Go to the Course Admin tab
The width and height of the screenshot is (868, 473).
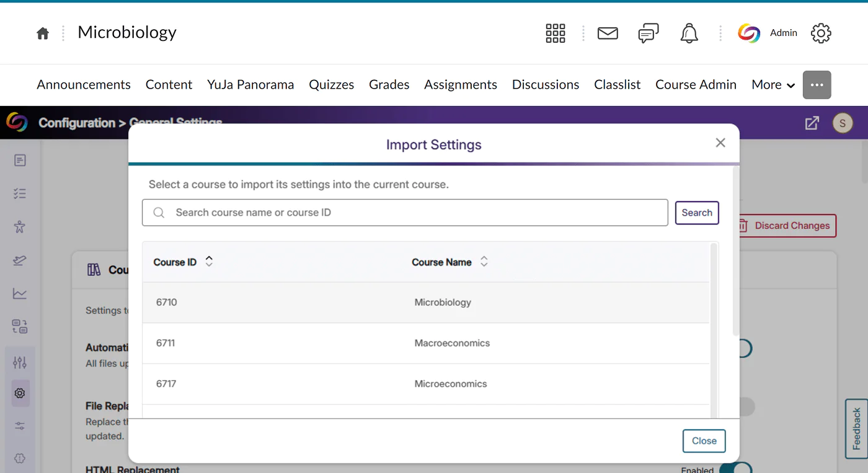click(x=696, y=85)
